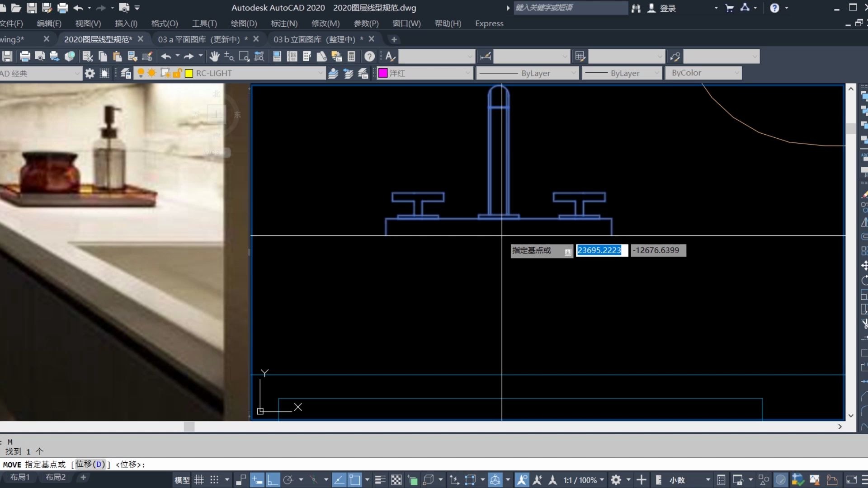Image resolution: width=868 pixels, height=488 pixels.
Task: Click the keyword search input field
Action: tap(570, 8)
